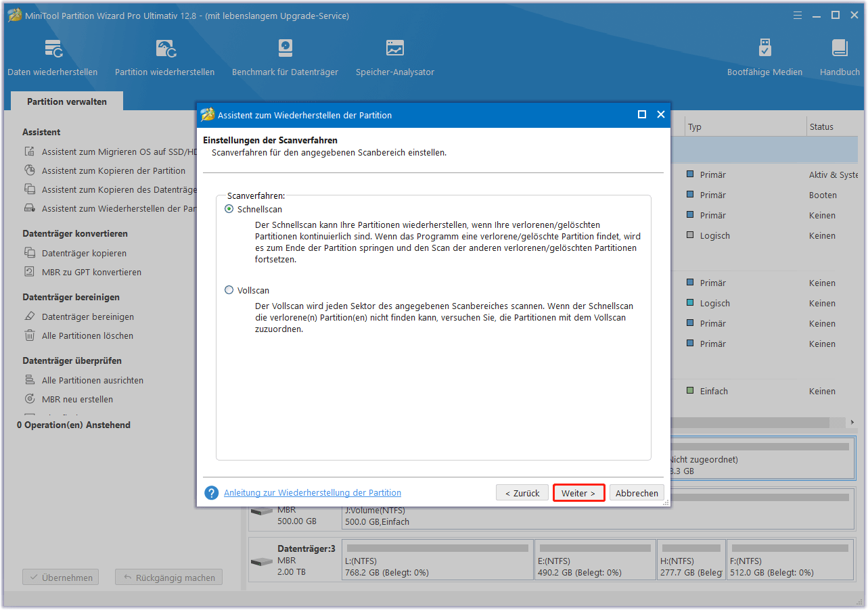Click the 'Datenträger konvertieren' section heading
Viewport: 868px width, 610px height.
pos(75,233)
